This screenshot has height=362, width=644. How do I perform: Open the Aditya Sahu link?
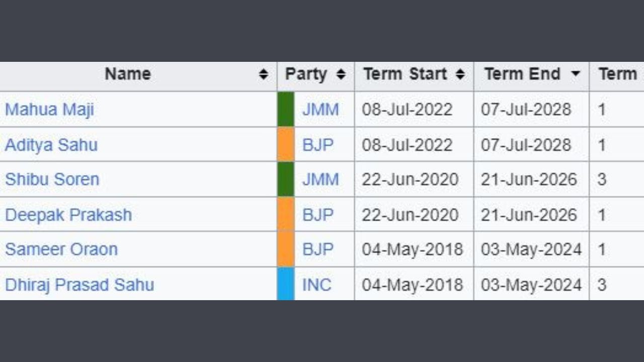(51, 145)
